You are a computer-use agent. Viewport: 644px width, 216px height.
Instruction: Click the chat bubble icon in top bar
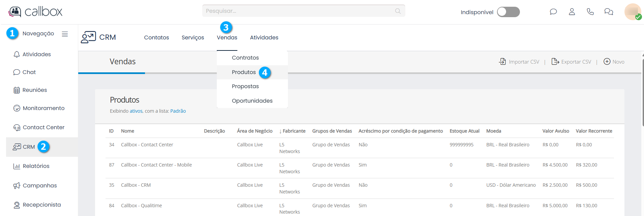553,12
